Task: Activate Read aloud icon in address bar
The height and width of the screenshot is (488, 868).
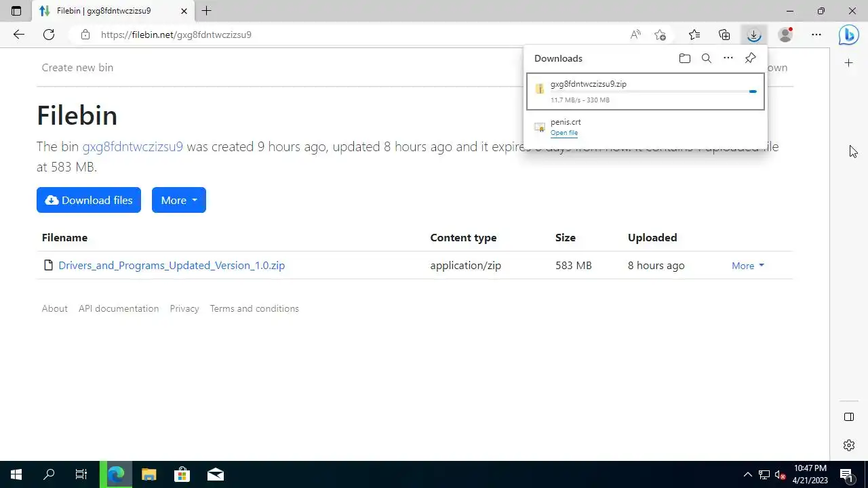Action: [635, 35]
